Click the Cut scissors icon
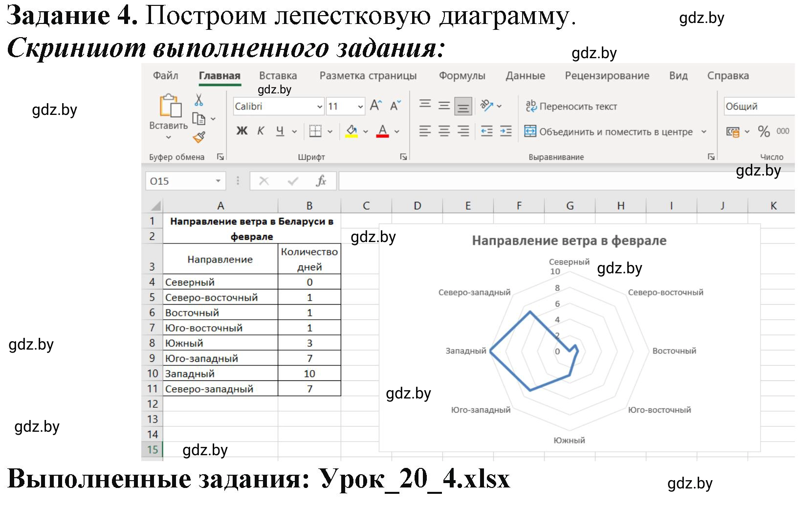 [x=198, y=100]
